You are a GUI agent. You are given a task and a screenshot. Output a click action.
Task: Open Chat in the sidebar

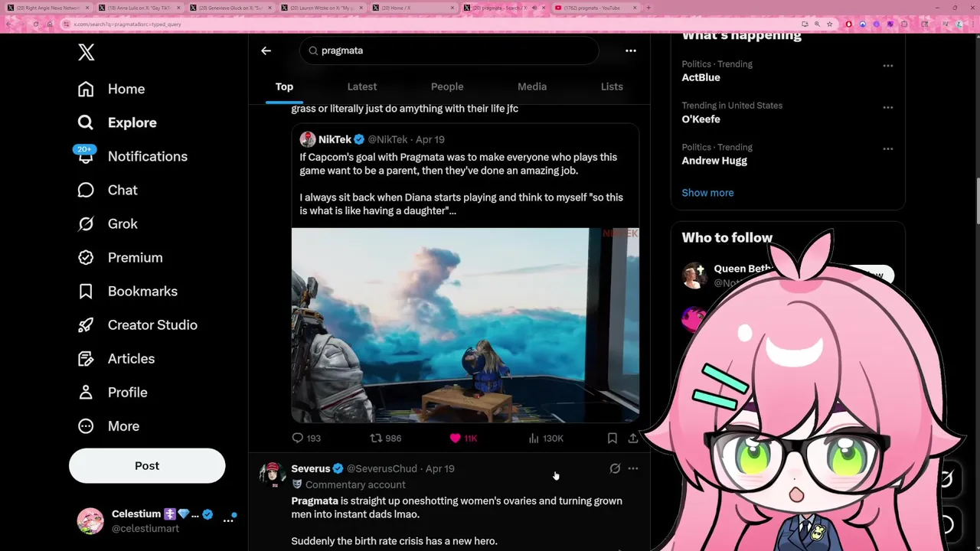(x=107, y=190)
